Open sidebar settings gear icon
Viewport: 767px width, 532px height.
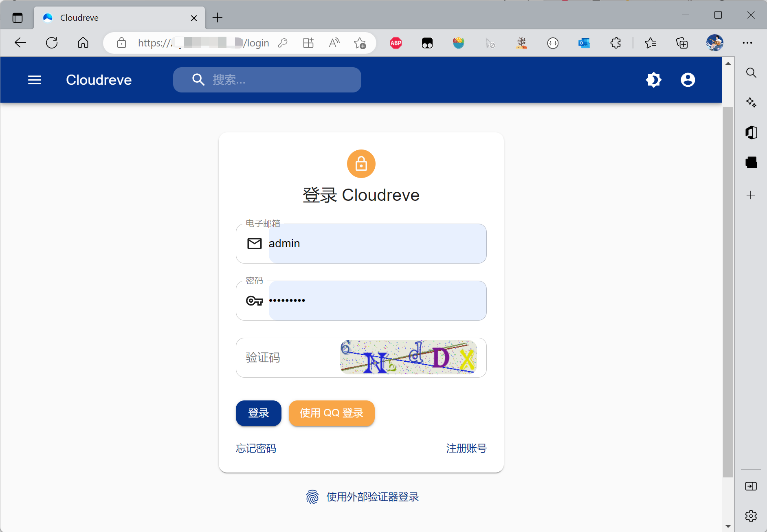tap(751, 516)
